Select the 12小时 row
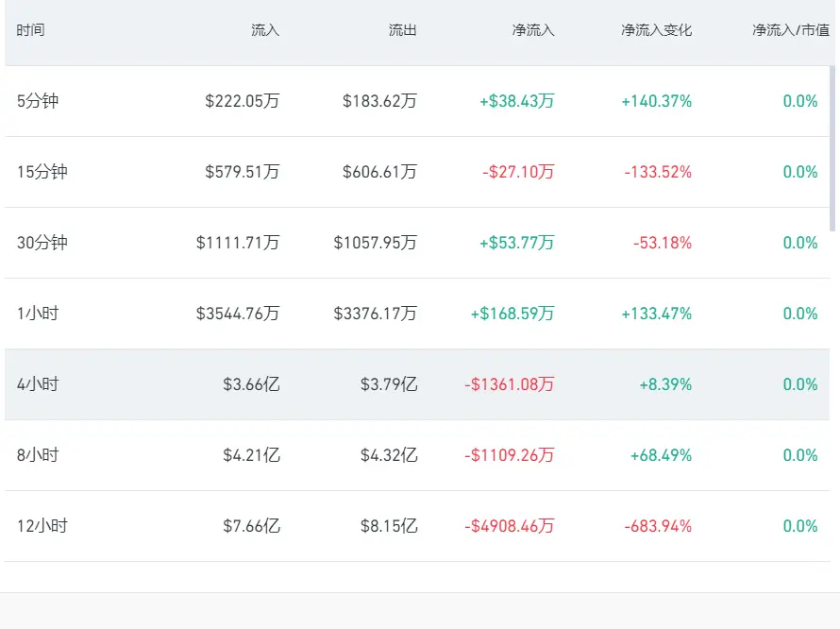The height and width of the screenshot is (629, 840). pos(417,525)
